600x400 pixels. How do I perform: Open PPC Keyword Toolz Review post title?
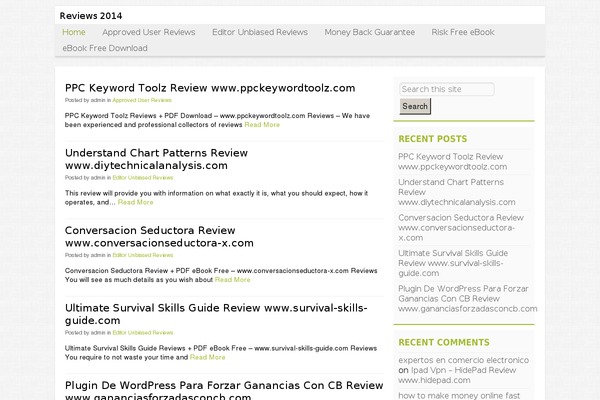210,88
